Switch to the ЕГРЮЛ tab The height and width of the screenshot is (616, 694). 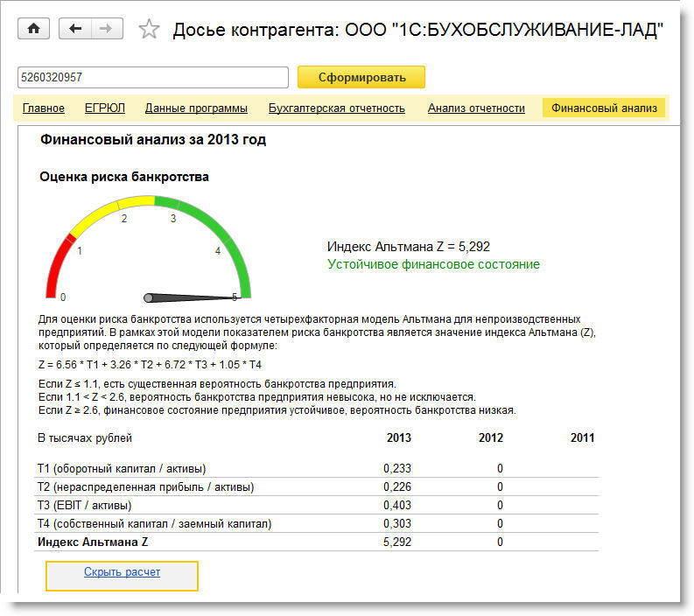(x=105, y=108)
